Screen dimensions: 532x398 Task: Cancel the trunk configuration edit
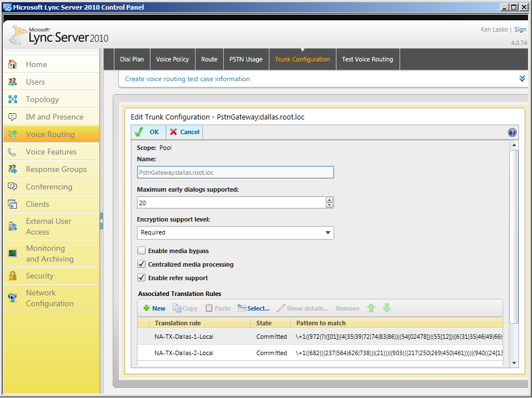pyautogui.click(x=184, y=132)
